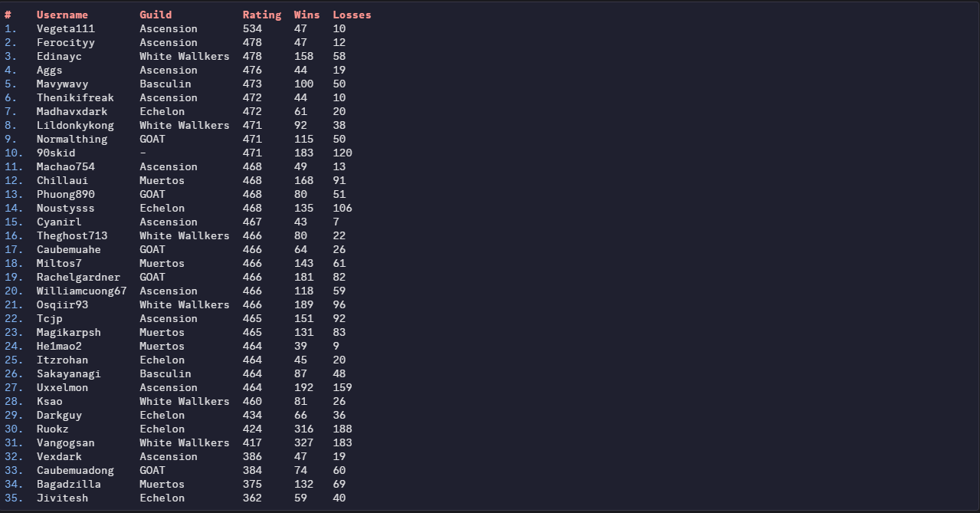Select username Vexdark

tap(59, 456)
